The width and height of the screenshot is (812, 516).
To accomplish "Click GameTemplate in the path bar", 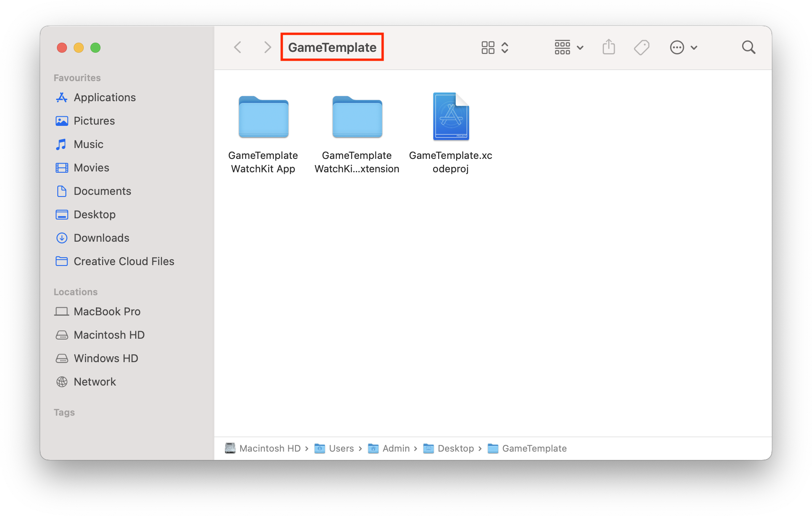I will [x=534, y=448].
